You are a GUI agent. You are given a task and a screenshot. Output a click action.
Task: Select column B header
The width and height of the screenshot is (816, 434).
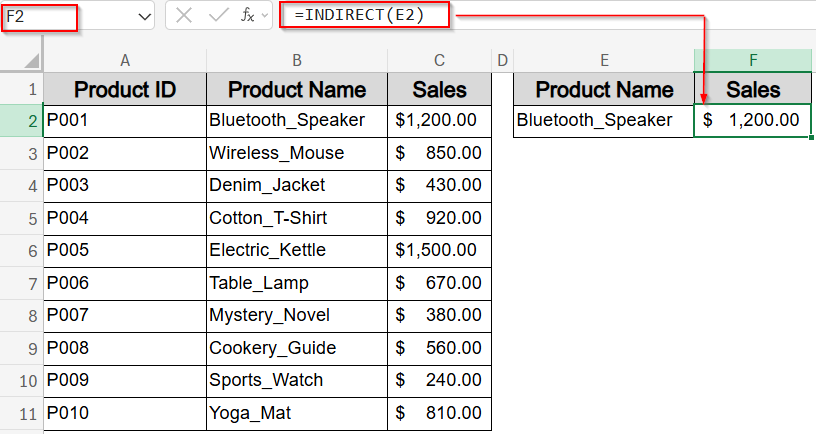point(297,60)
